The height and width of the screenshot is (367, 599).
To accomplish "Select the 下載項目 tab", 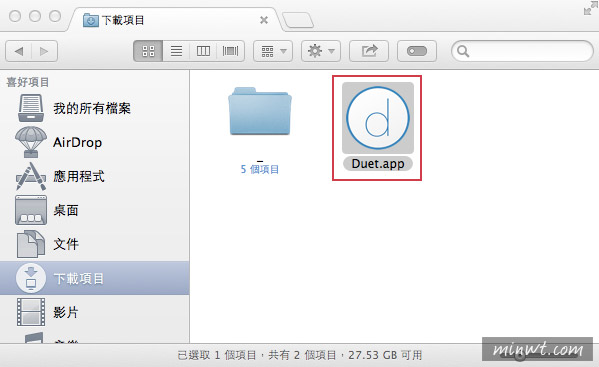I will click(176, 20).
